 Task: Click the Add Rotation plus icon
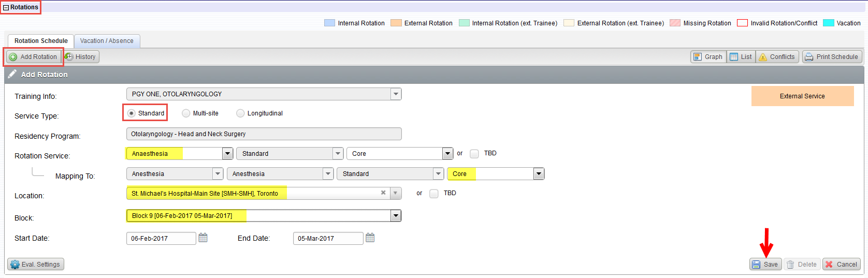[x=13, y=57]
